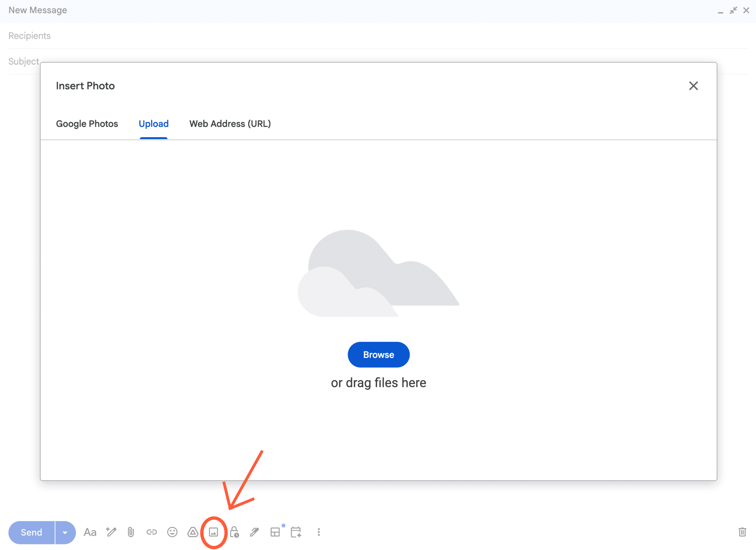The width and height of the screenshot is (756, 550).
Task: Click the Insert photo image icon
Action: click(x=213, y=532)
